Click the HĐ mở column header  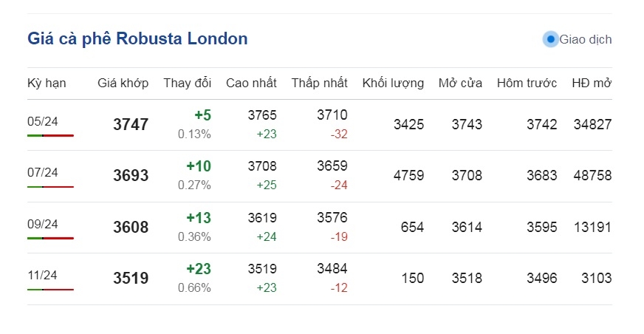point(592,83)
